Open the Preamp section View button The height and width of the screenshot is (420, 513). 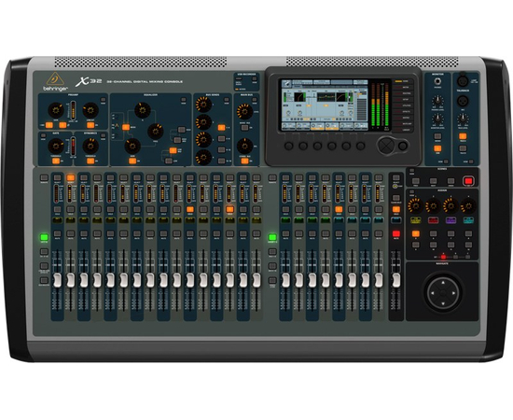pyautogui.click(x=104, y=100)
